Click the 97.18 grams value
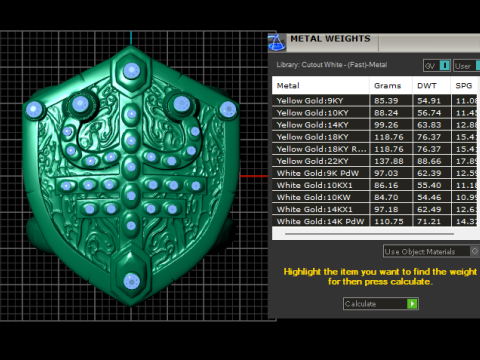480x360 pixels. pyautogui.click(x=386, y=209)
